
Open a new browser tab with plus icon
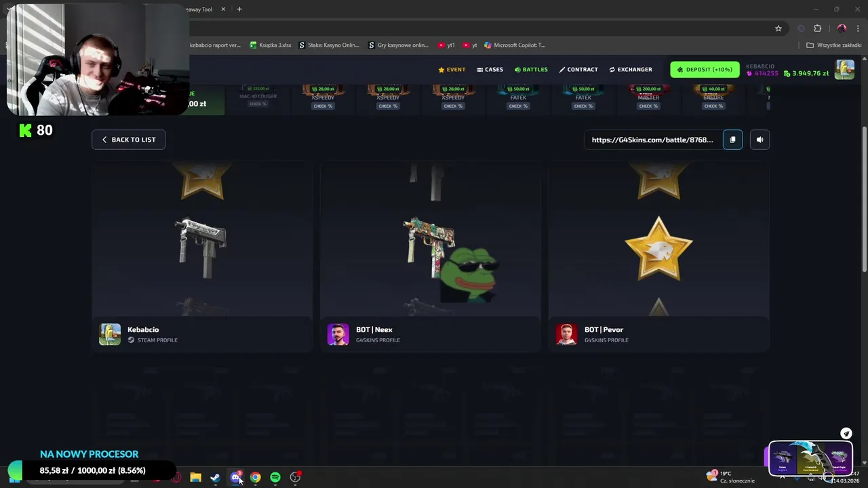239,9
